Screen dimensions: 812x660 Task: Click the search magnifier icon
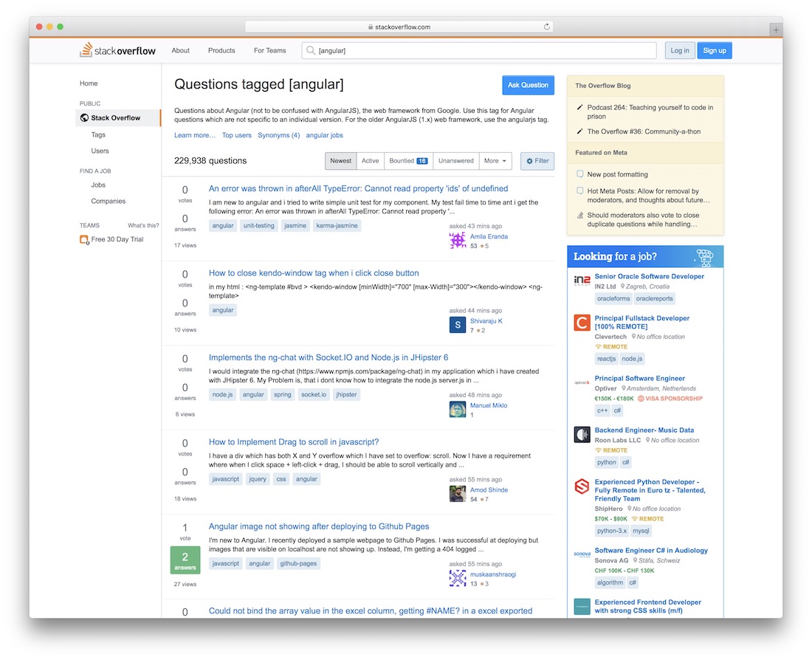click(311, 50)
